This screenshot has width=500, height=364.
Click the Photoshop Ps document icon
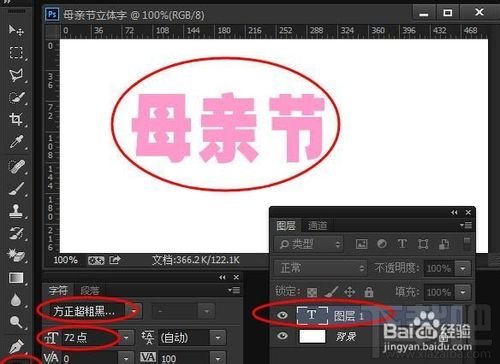pos(52,15)
